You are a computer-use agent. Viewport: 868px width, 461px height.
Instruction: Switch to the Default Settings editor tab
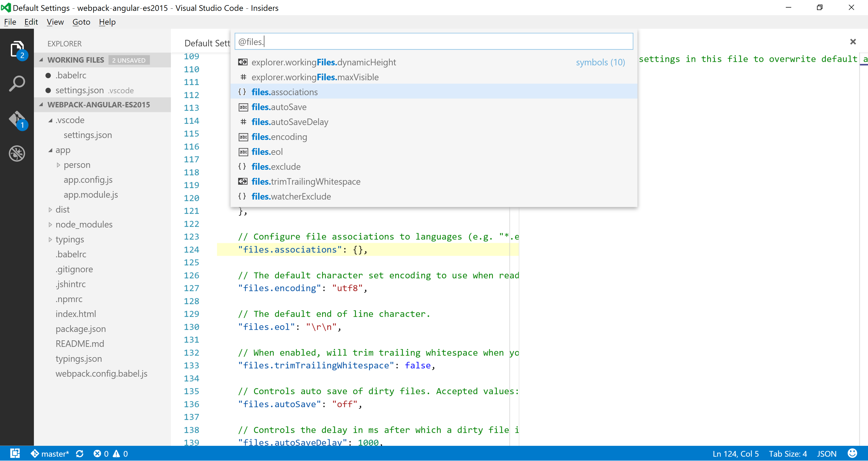point(207,43)
